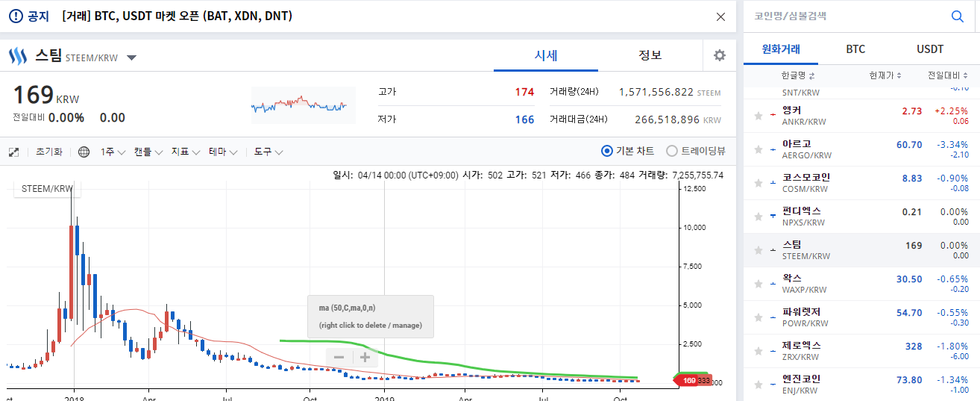Screen dimensions: 980x401
Task: Open the 캔들 chart type dropdown
Action: [x=147, y=152]
